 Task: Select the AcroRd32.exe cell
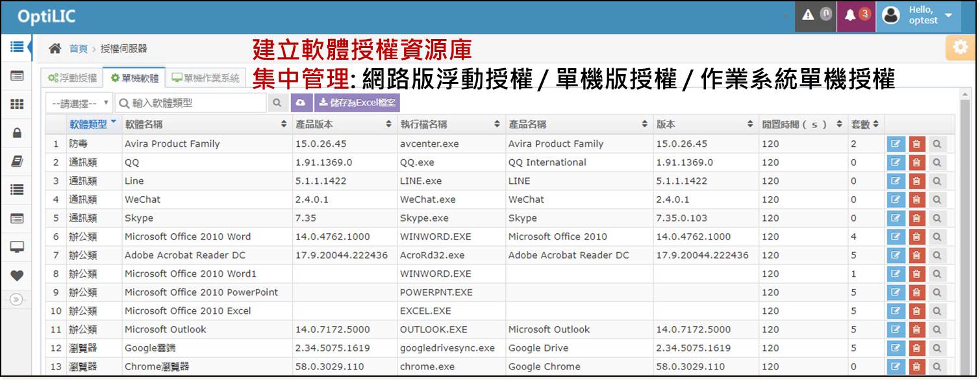450,255
